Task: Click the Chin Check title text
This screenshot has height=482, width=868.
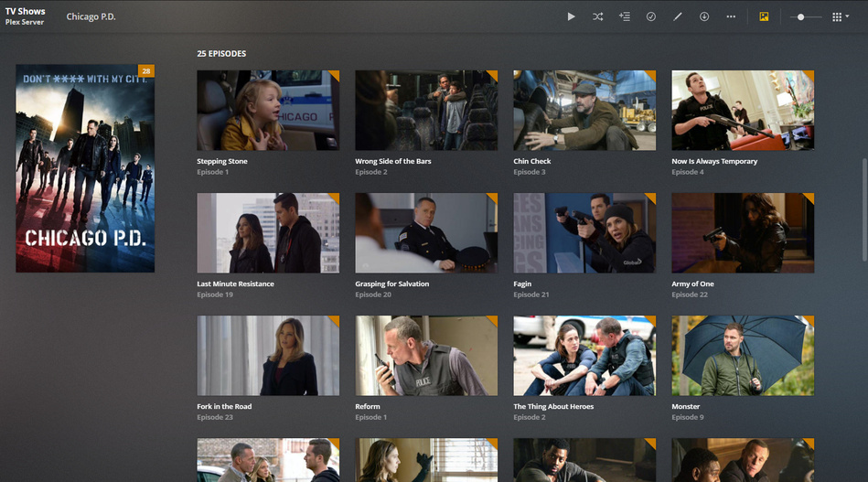Action: click(x=532, y=161)
